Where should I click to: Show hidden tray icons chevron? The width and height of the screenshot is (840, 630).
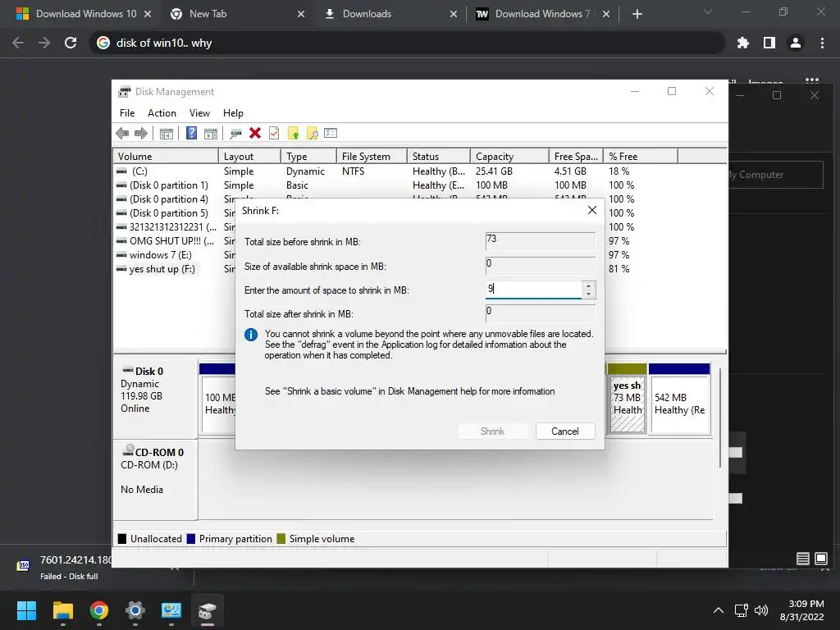pyautogui.click(x=719, y=610)
